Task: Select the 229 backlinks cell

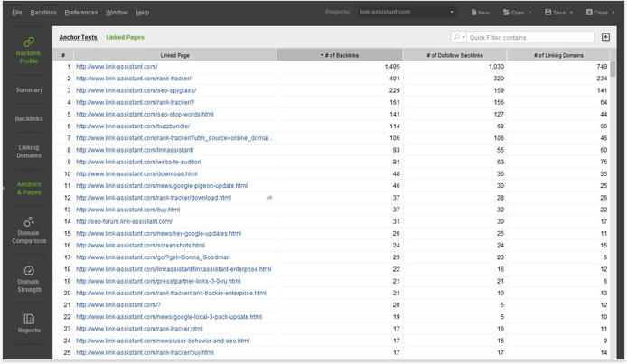Action: coord(340,90)
